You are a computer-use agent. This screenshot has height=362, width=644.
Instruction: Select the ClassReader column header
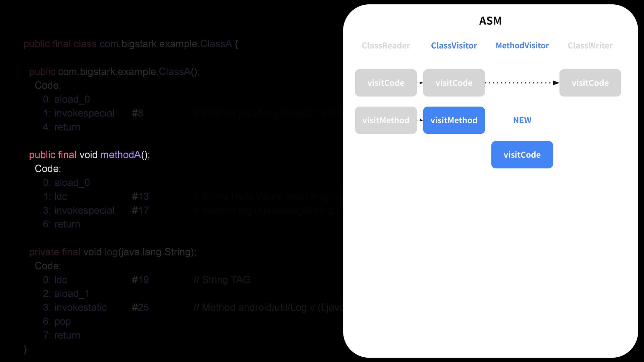point(386,46)
